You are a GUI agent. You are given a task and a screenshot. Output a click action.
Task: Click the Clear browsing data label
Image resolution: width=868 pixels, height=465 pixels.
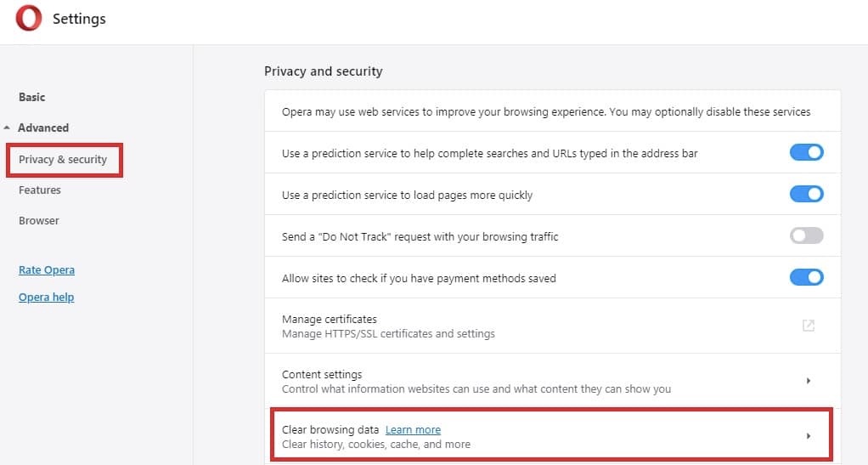click(x=330, y=429)
